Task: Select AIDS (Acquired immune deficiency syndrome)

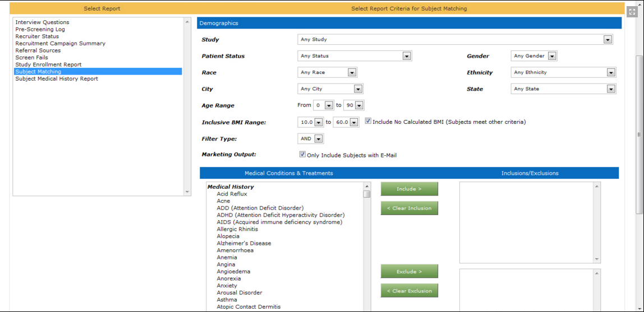Action: [280, 222]
